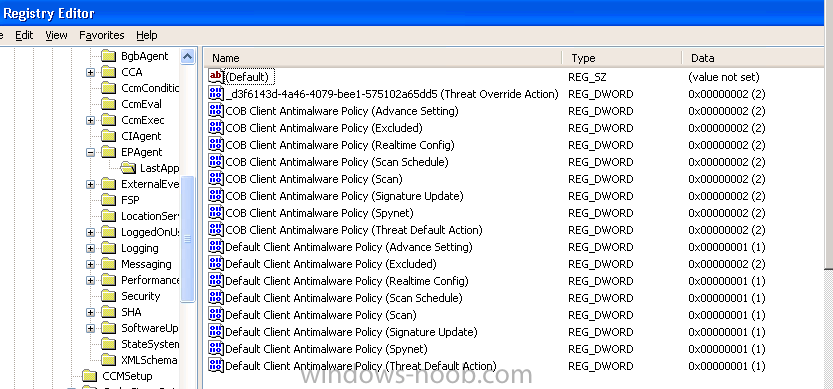833x389 pixels.
Task: Expand the ExternalEve tree node
Action: click(x=90, y=184)
